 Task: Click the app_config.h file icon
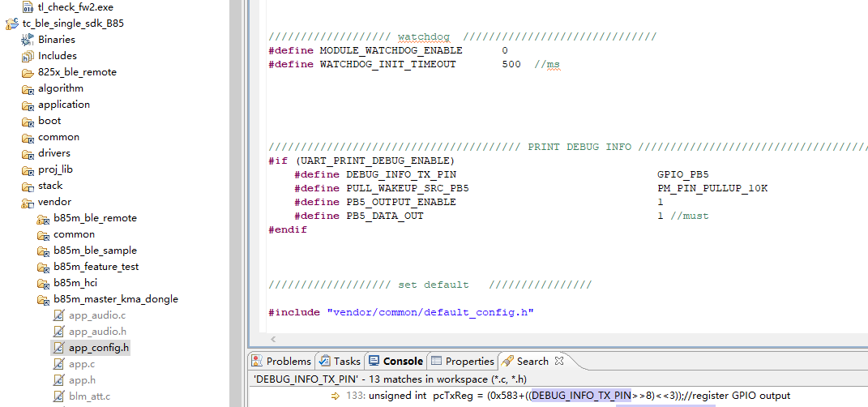tap(58, 348)
